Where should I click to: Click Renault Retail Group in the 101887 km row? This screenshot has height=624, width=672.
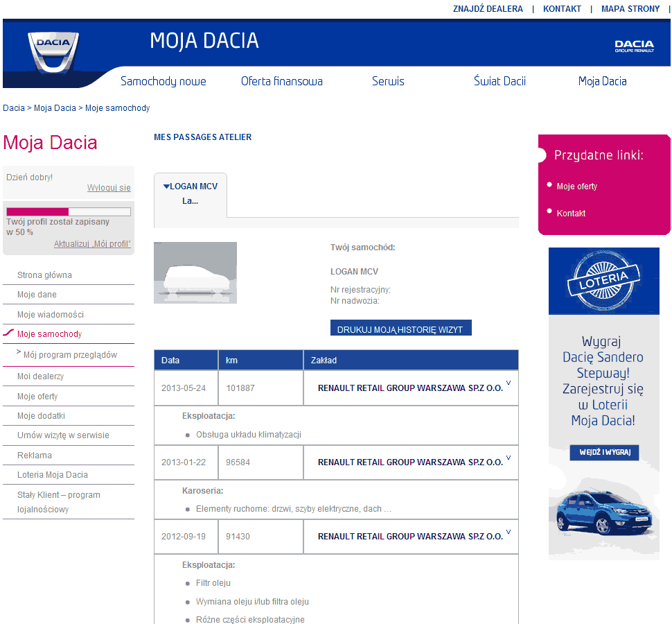click(410, 388)
